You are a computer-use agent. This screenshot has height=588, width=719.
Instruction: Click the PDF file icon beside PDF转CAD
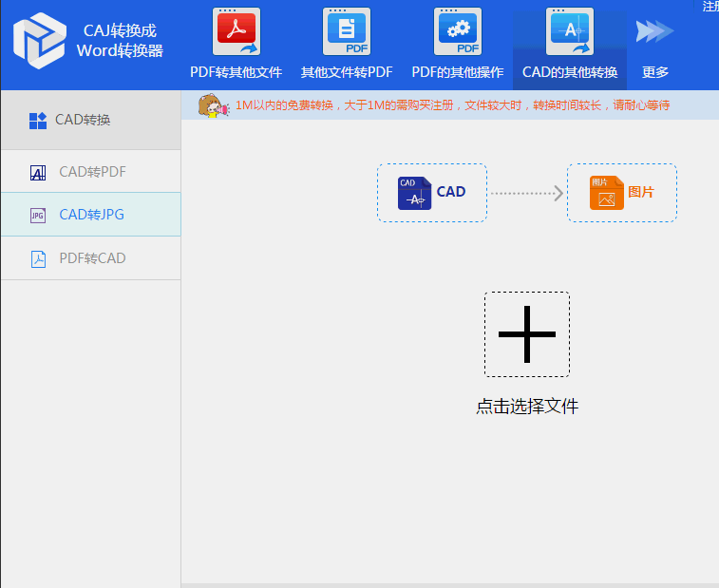click(x=38, y=258)
